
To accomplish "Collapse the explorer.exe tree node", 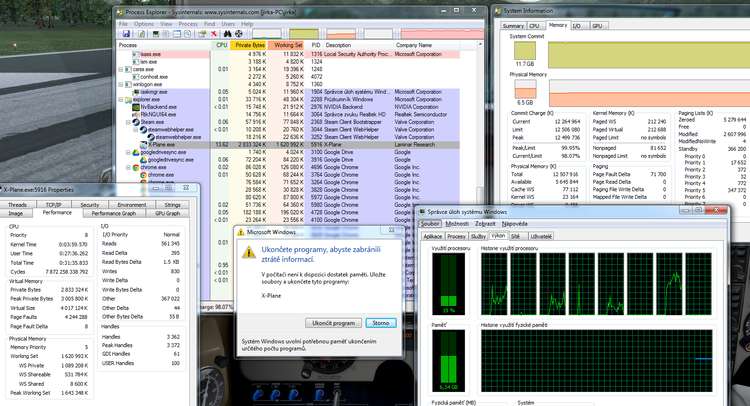I will point(121,99).
